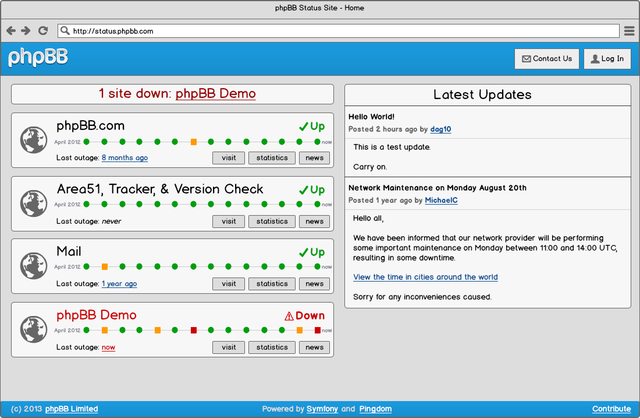This screenshot has width=640, height=418.
Task: Open the phpBB Demo link in outage banner
Action: point(216,93)
